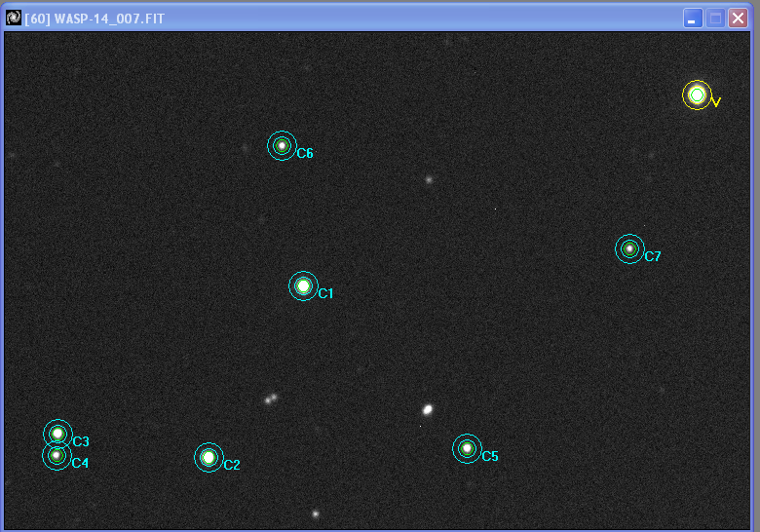Click the unmarked star between C6 and C7
The width and height of the screenshot is (760, 532).
pyautogui.click(x=428, y=179)
